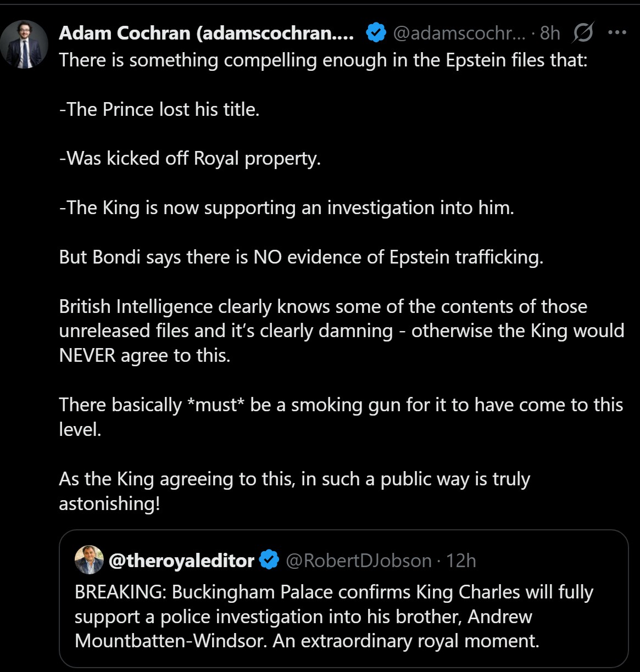The width and height of the screenshot is (640, 672).
Task: Open the quoted Buckingham Palace BREAKING post
Action: point(334,617)
